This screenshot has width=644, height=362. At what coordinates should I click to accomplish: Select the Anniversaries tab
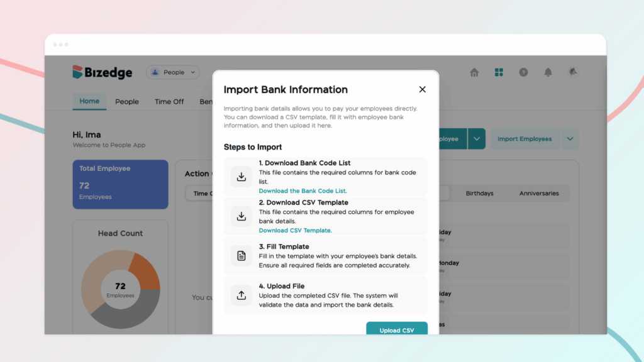pos(539,194)
